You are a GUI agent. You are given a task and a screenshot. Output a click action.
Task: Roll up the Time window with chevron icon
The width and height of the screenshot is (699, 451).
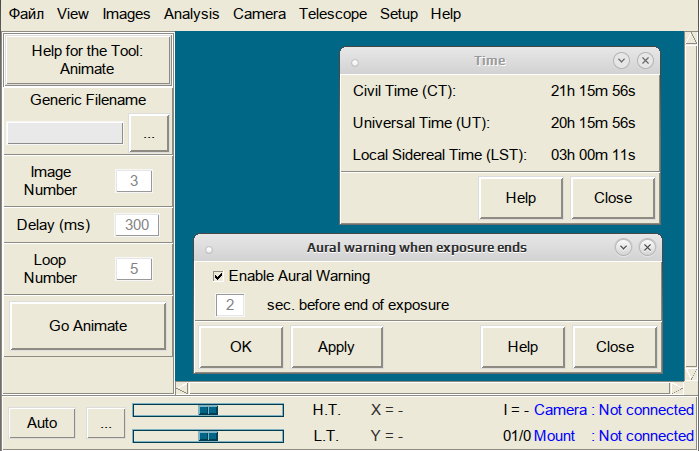point(621,60)
